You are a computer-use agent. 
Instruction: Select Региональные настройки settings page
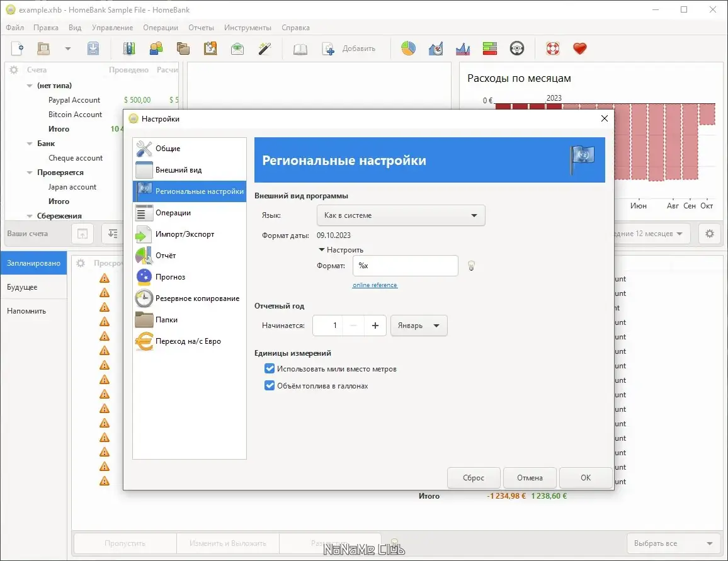pyautogui.click(x=190, y=191)
